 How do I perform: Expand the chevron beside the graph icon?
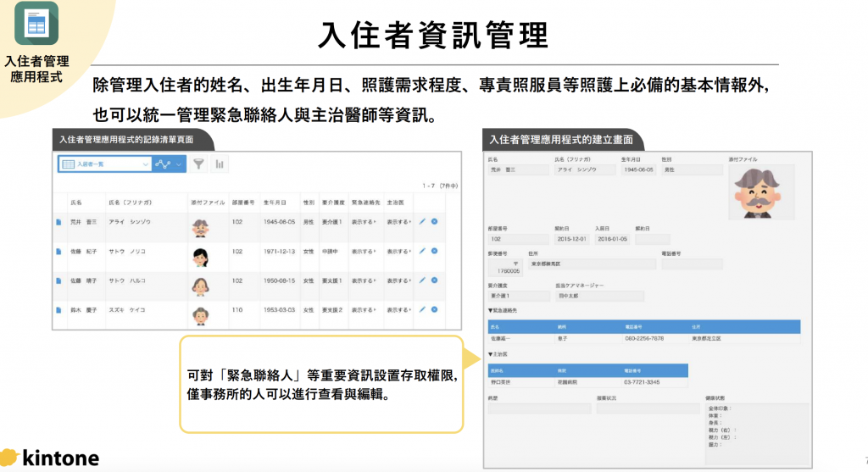point(179,164)
